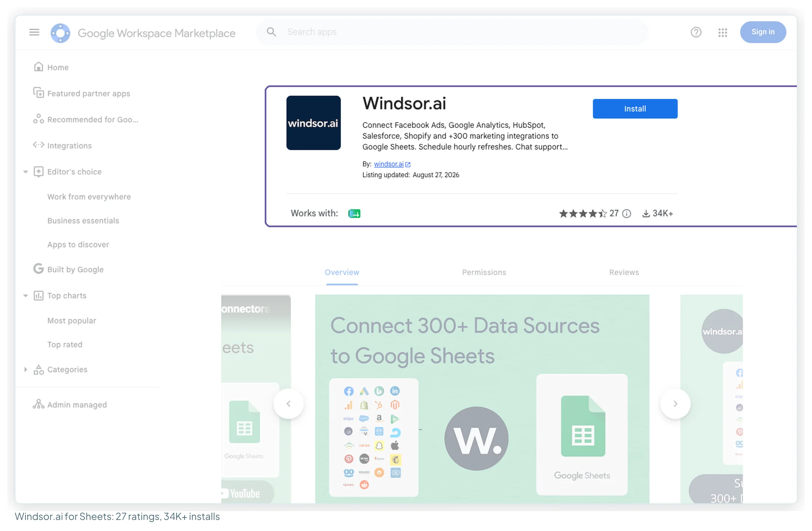Screen dimensions: 812x531
Task: Show next carousel screenshot
Action: [x=675, y=404]
